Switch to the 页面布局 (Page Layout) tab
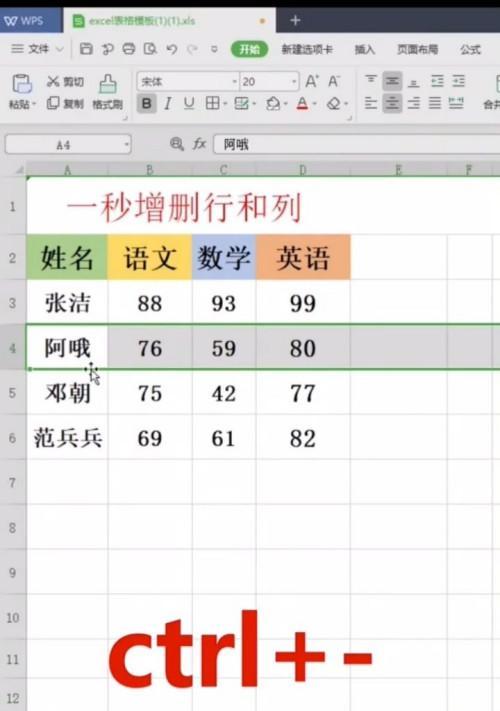The width and height of the screenshot is (500, 711). [417, 49]
